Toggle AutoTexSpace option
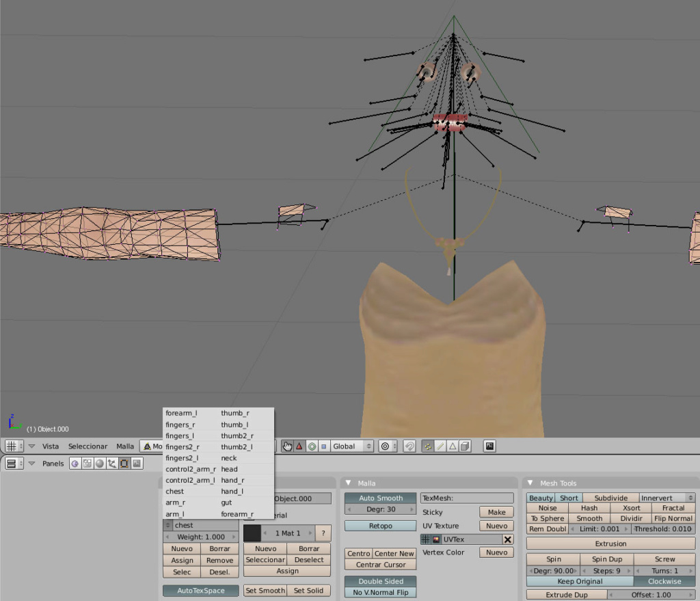 tap(201, 590)
